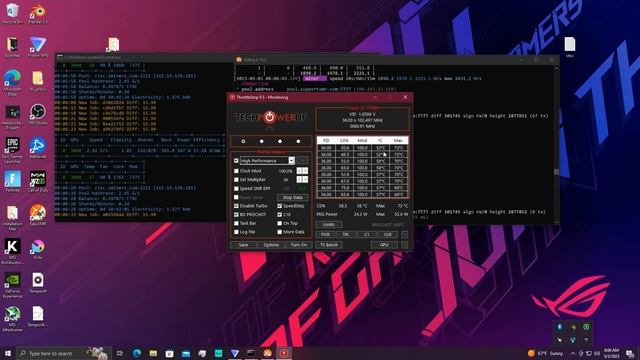Enable the Task Bar checkbox

click(236, 224)
